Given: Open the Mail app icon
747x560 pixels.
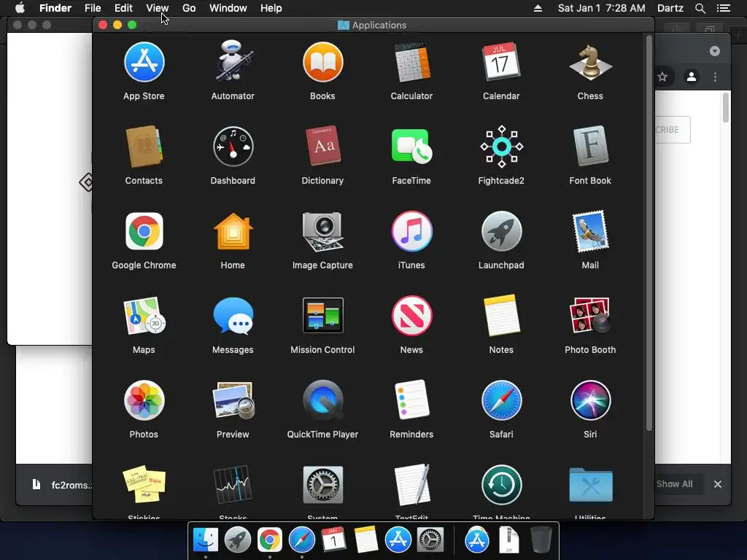Looking at the screenshot, I should [590, 231].
